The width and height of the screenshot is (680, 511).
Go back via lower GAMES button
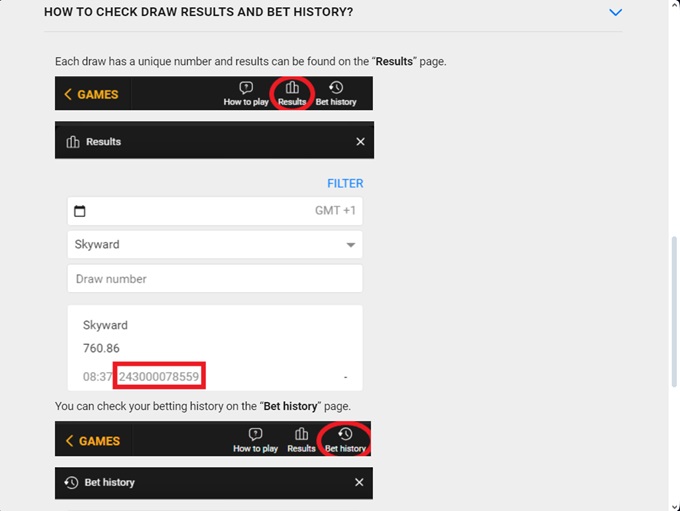tap(93, 441)
